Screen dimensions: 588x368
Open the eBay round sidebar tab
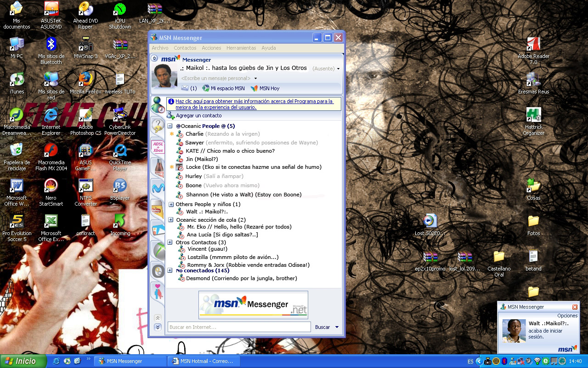point(158,271)
